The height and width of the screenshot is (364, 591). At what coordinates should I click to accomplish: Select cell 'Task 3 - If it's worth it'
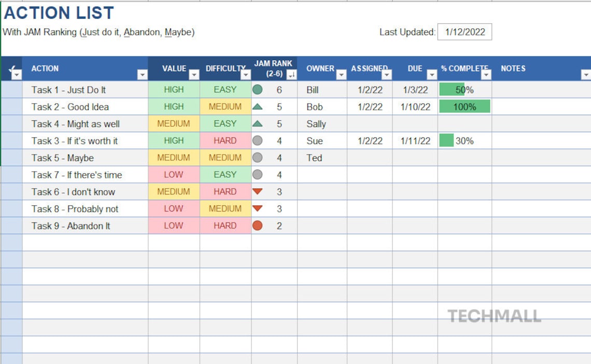click(85, 141)
